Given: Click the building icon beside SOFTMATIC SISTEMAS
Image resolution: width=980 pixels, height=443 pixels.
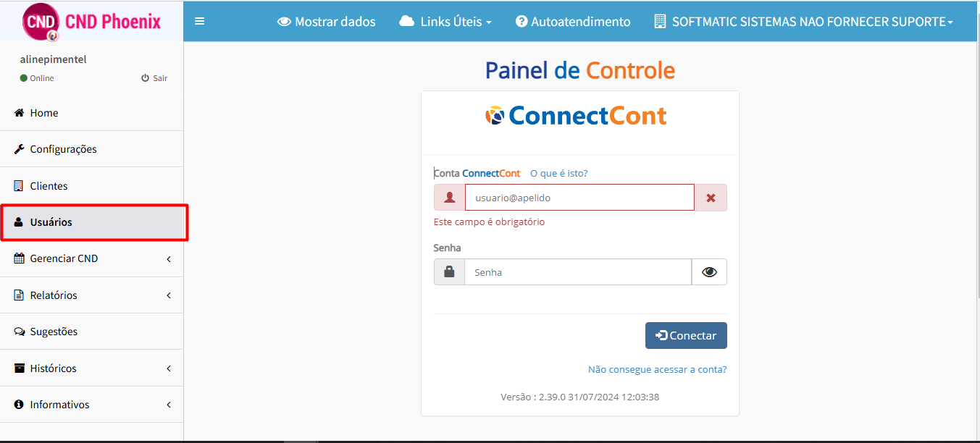Looking at the screenshot, I should point(660,22).
